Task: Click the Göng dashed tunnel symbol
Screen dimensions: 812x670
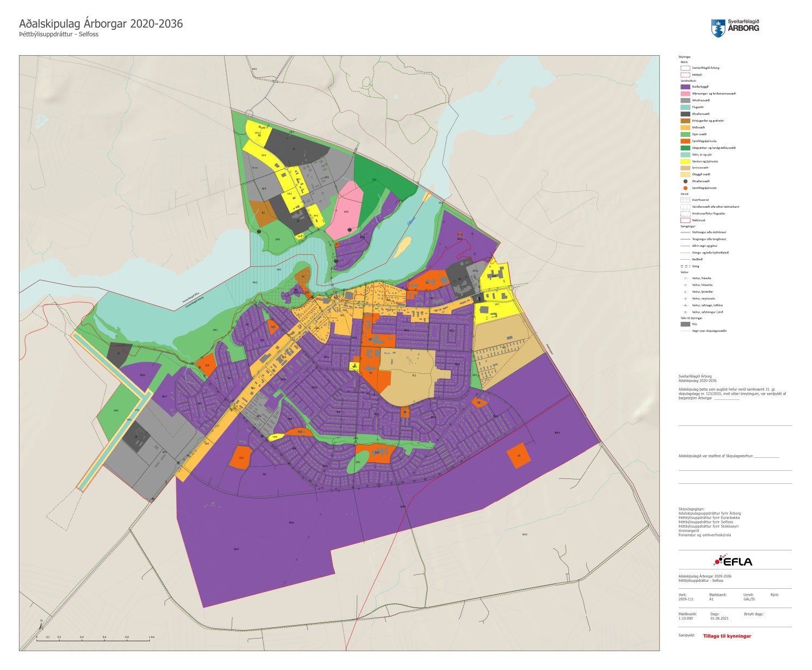Action: [x=685, y=266]
